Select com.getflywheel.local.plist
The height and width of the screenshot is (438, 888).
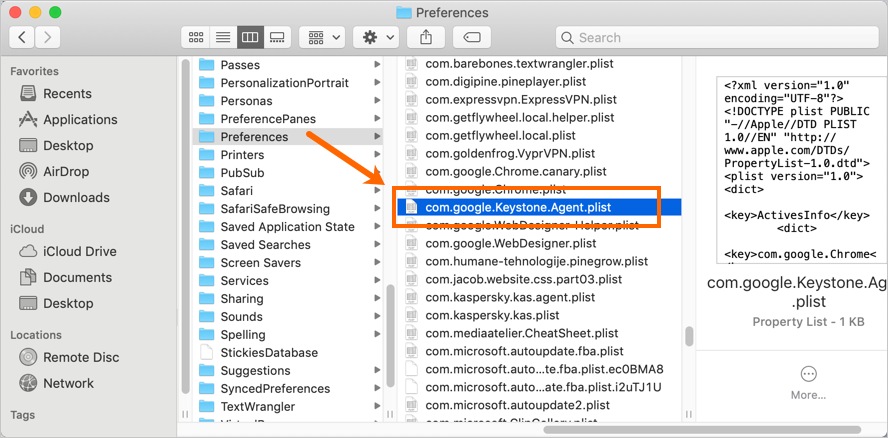pos(539,135)
